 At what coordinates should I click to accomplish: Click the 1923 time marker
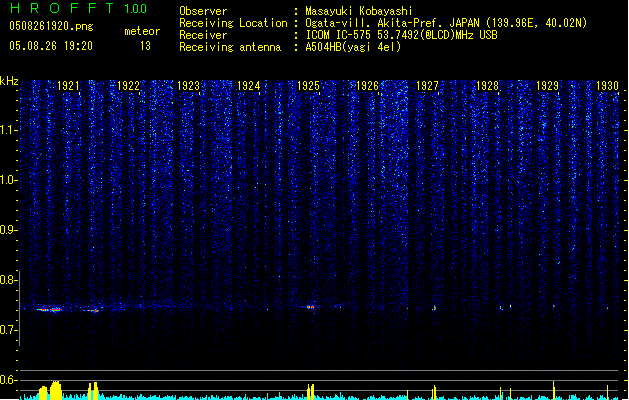[188, 86]
